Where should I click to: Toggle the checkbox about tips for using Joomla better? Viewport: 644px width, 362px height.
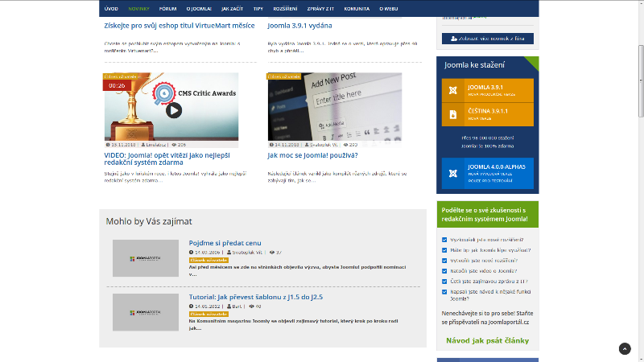[444, 250]
